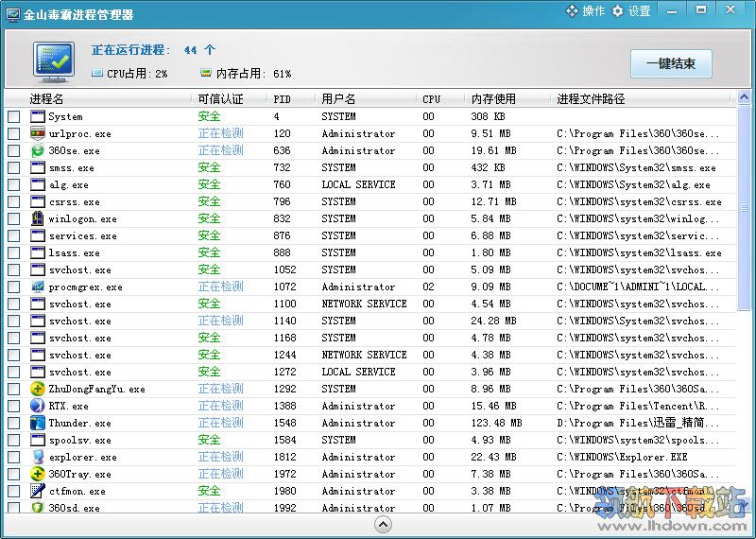This screenshot has width=756, height=539.
Task: Sort by 用户名 column header
Action: pos(338,99)
